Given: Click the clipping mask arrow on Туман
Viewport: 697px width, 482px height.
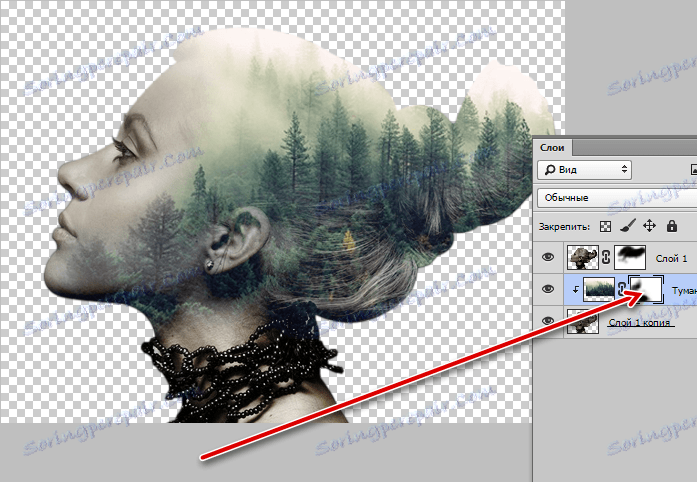Looking at the screenshot, I should 576,290.
